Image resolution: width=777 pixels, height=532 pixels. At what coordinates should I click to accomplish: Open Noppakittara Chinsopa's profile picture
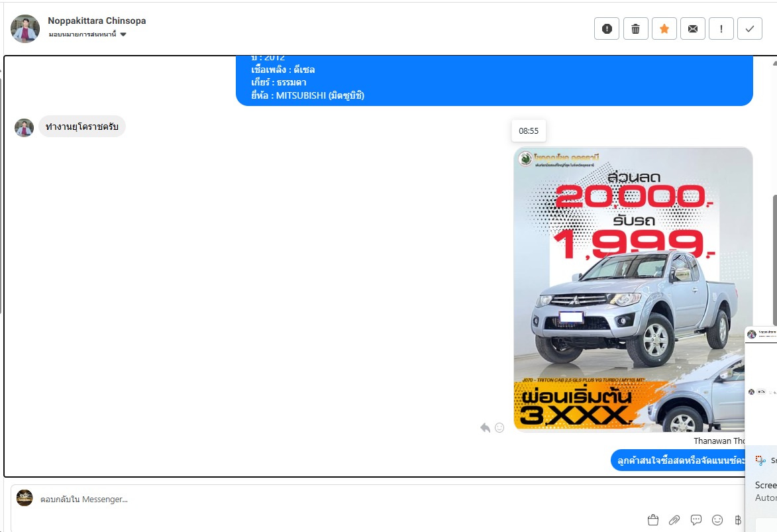[x=25, y=28]
